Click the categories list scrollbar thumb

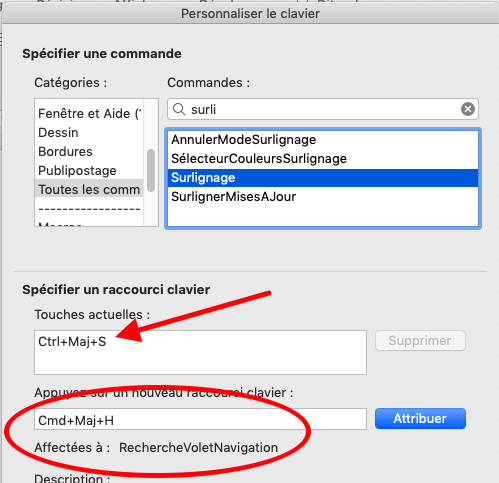[151, 170]
